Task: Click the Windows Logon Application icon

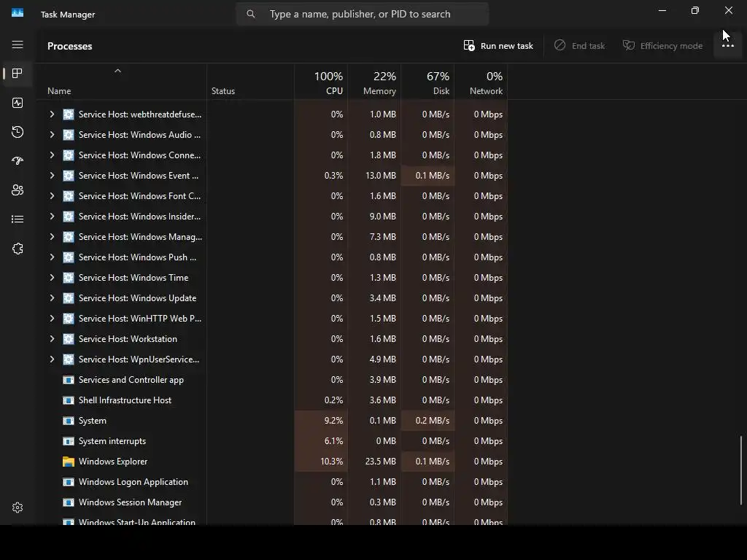Action: [69, 482]
